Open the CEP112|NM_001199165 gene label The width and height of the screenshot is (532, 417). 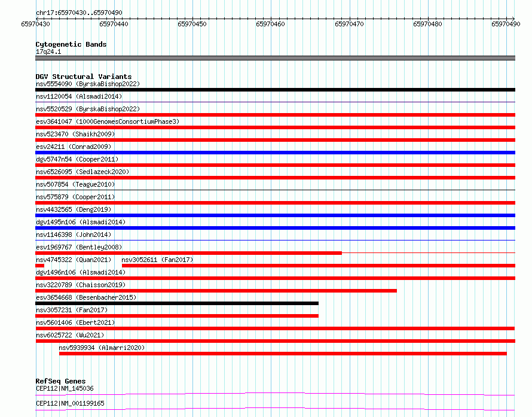point(70,403)
